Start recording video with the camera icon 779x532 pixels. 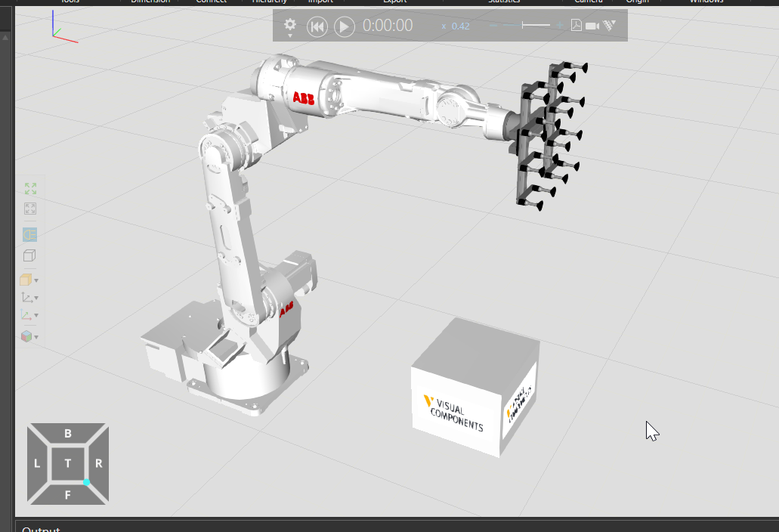pos(592,26)
